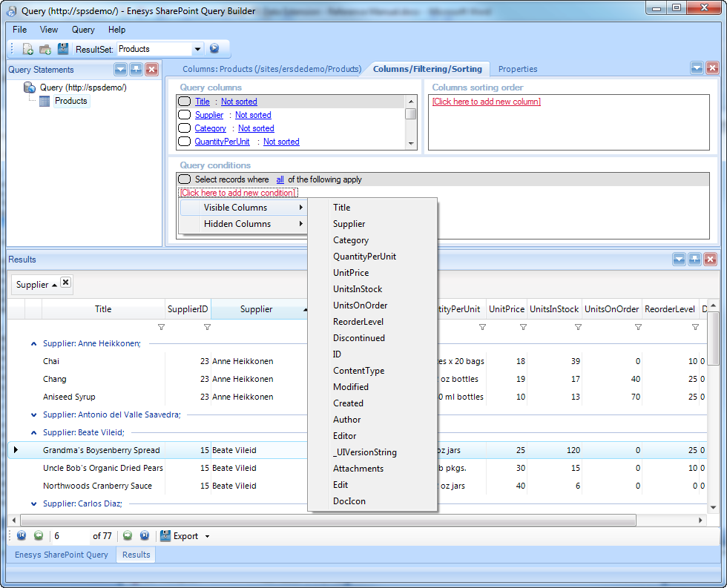Open the ResultSet dropdown
Image resolution: width=727 pixels, height=588 pixels.
[x=197, y=49]
